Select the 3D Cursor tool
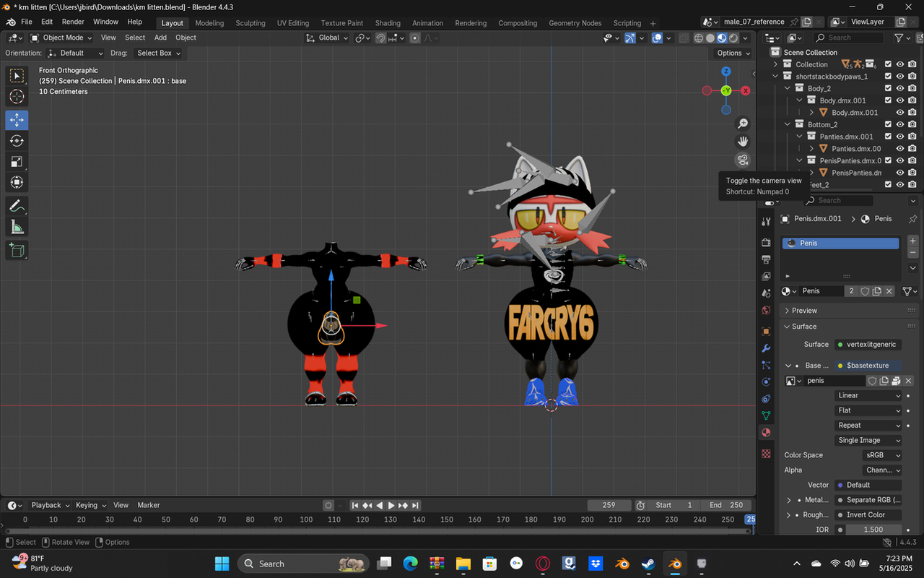This screenshot has height=578, width=924. [17, 98]
